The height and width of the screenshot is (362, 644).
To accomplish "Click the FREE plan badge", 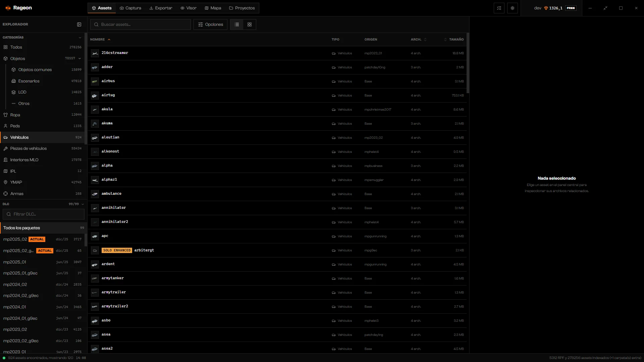I will pyautogui.click(x=571, y=8).
